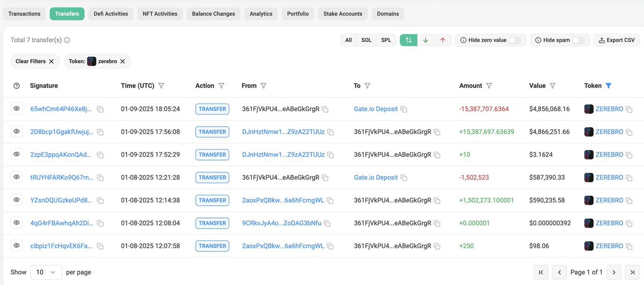Open Time (UTC) column filter
Image resolution: width=644 pixels, height=285 pixels.
pos(162,86)
